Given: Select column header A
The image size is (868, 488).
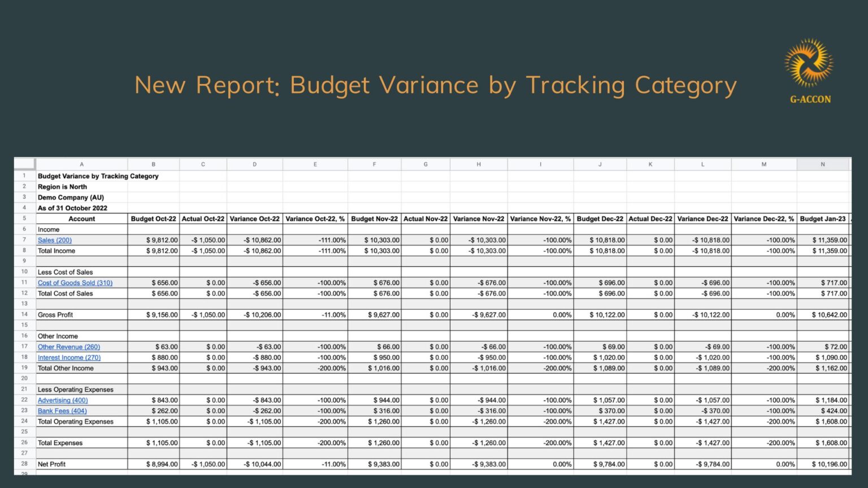Looking at the screenshot, I should click(81, 164).
